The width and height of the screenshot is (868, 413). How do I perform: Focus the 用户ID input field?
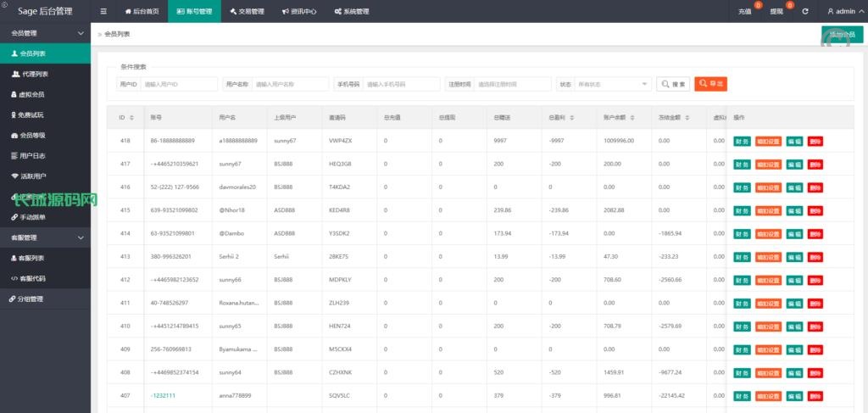coord(179,84)
